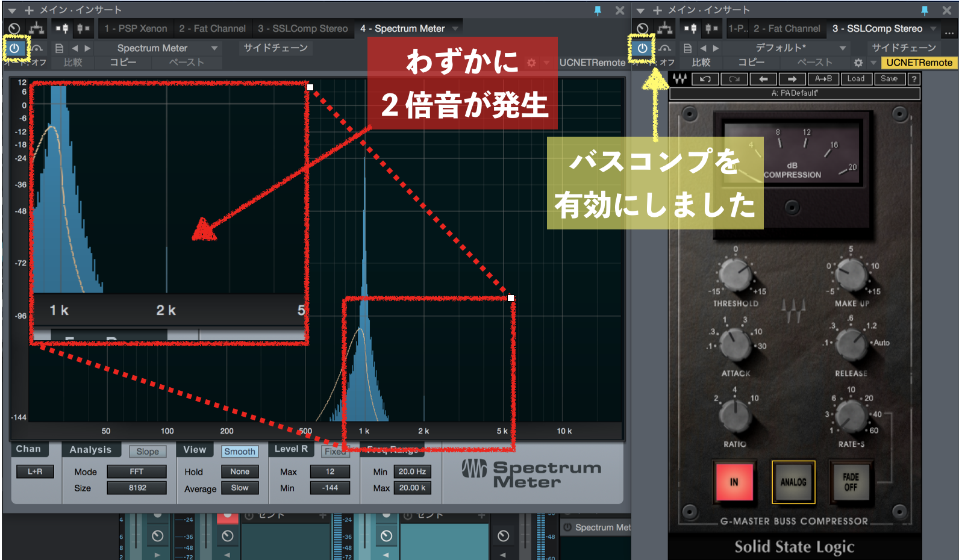The image size is (959, 560).
Task: Open automation icon beside SSLComp power button
Action: point(665,48)
